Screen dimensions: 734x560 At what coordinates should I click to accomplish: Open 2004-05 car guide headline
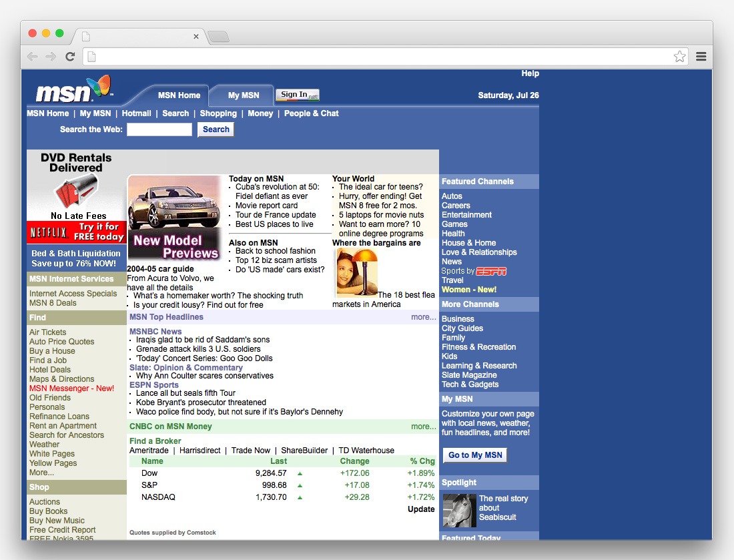coord(160,269)
